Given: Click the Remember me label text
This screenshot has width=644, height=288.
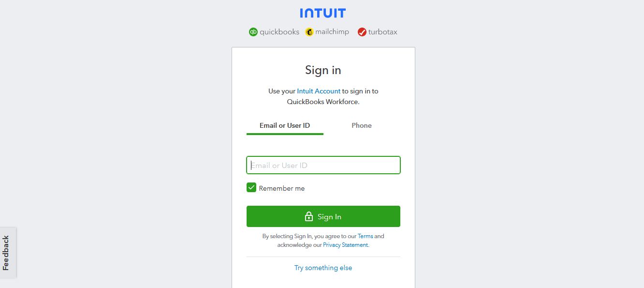Looking at the screenshot, I should (282, 188).
